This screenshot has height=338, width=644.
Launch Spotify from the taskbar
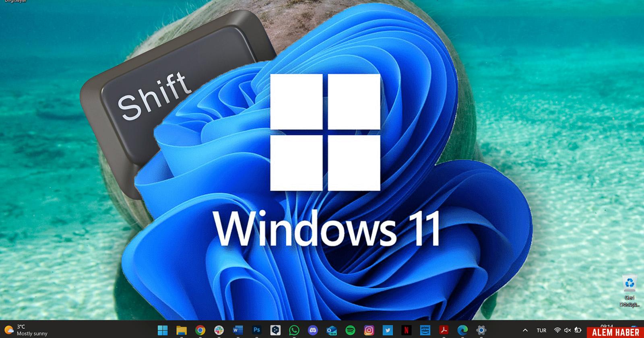pyautogui.click(x=350, y=330)
